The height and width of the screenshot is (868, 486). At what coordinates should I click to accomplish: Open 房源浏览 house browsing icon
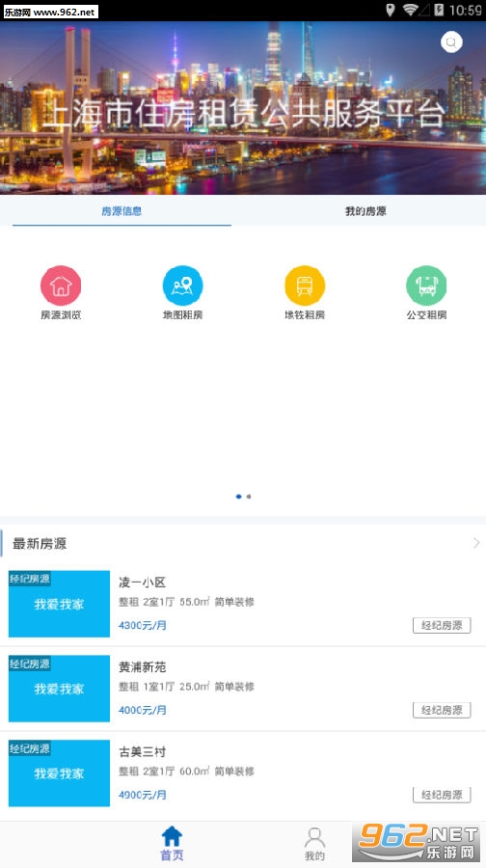pos(61,285)
